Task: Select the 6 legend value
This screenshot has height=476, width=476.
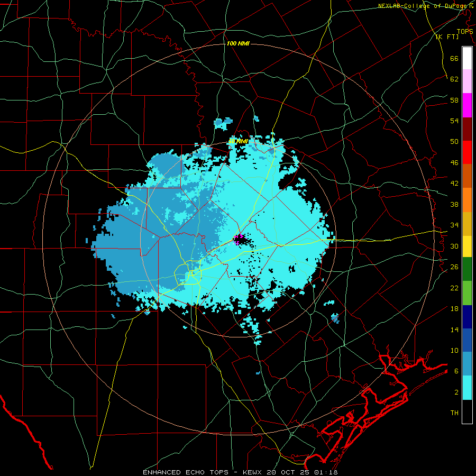Action: (x=456, y=371)
